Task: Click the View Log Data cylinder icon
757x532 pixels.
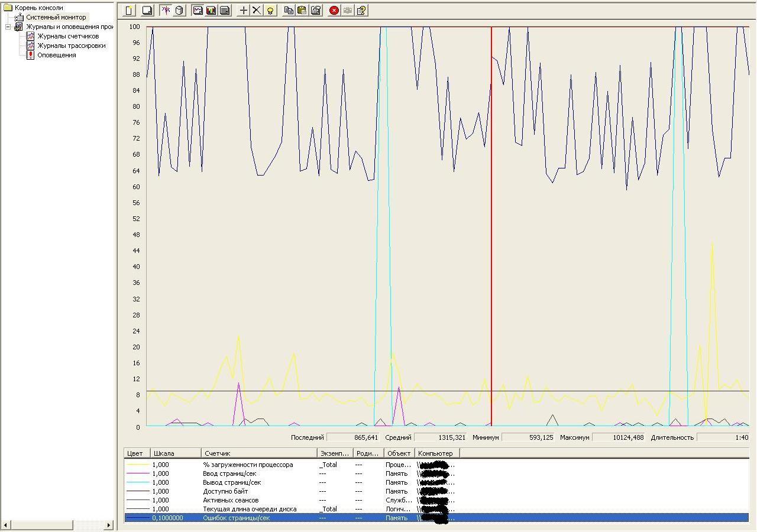Action: tap(179, 10)
